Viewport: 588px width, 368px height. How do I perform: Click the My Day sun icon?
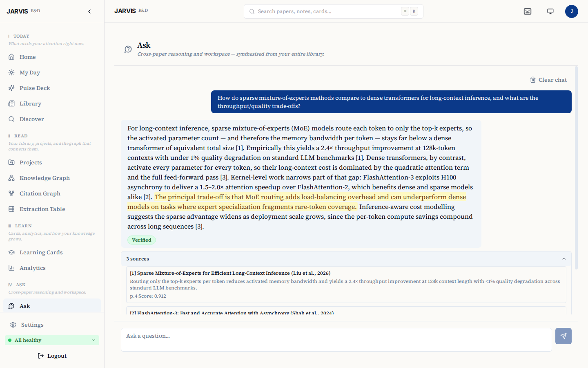tap(11, 72)
